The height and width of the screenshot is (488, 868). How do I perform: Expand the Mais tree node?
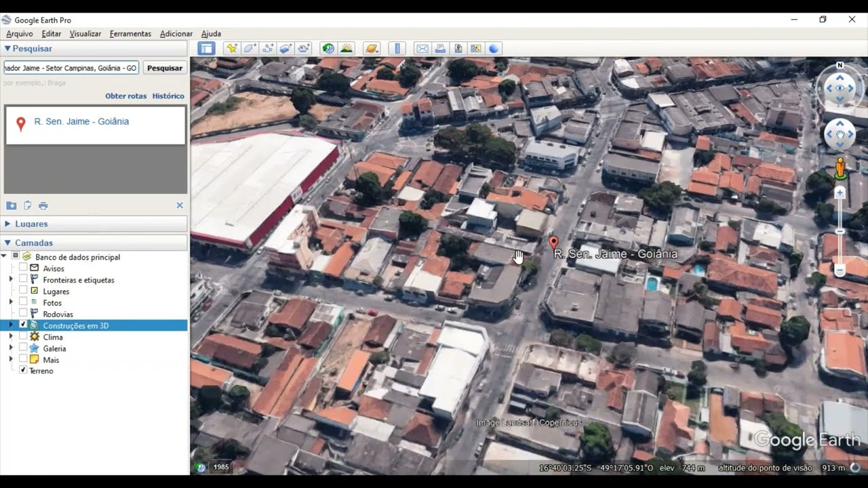[x=11, y=359]
